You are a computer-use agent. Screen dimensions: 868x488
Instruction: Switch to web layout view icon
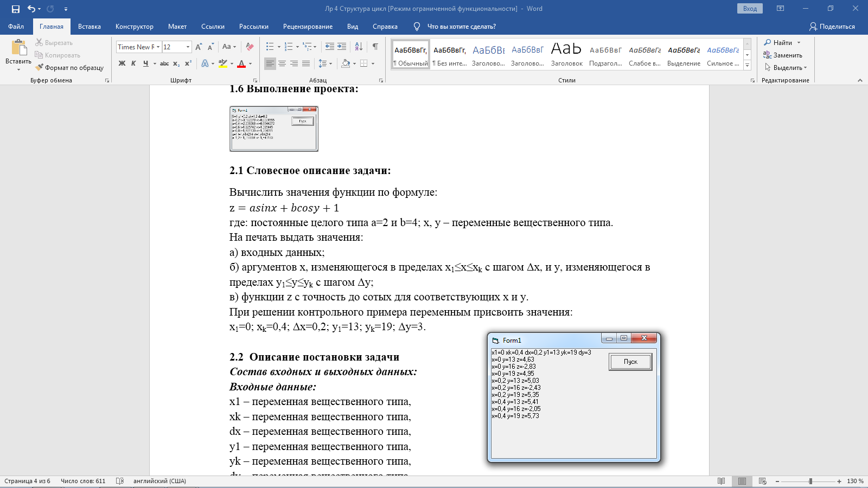pos(762,481)
